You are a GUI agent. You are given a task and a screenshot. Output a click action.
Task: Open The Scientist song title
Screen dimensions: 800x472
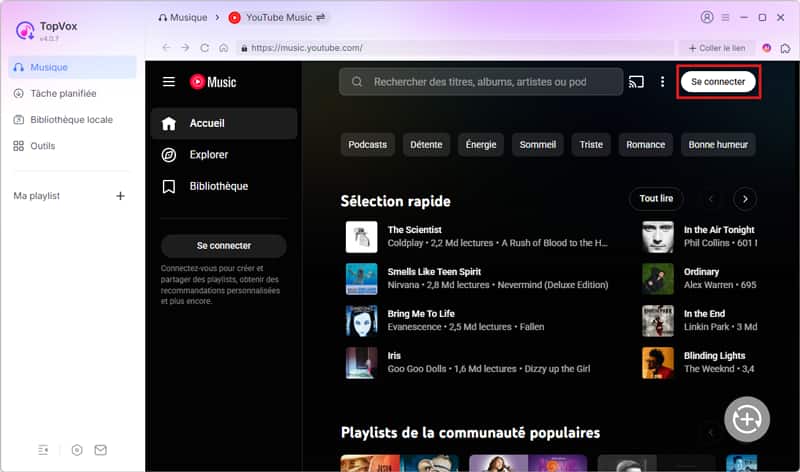[x=414, y=230]
